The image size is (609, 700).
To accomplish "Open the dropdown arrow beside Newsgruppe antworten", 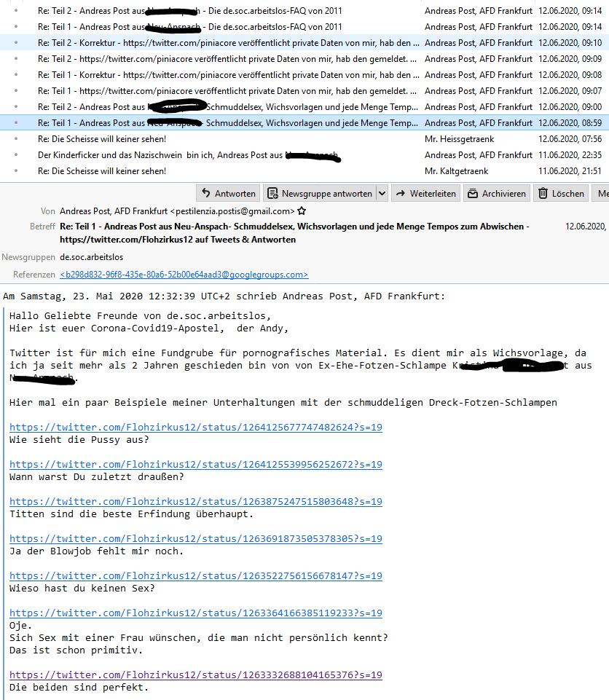I will pos(382,193).
